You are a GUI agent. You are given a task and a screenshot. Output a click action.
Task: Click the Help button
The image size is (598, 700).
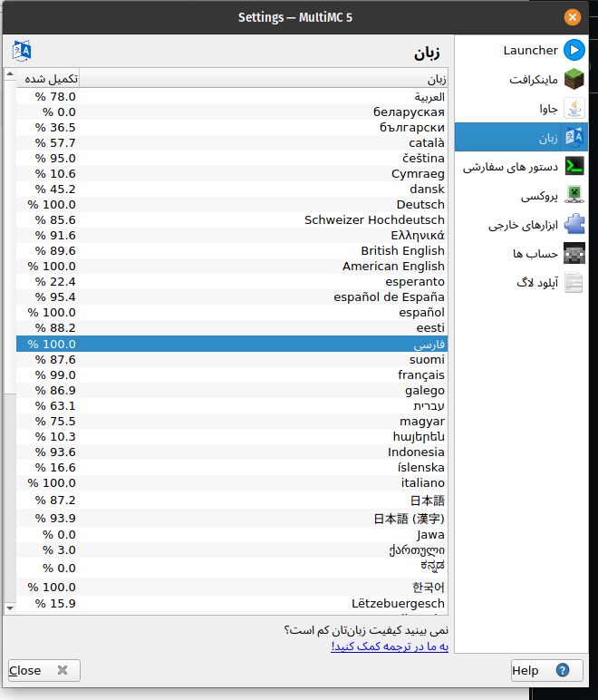[546, 670]
